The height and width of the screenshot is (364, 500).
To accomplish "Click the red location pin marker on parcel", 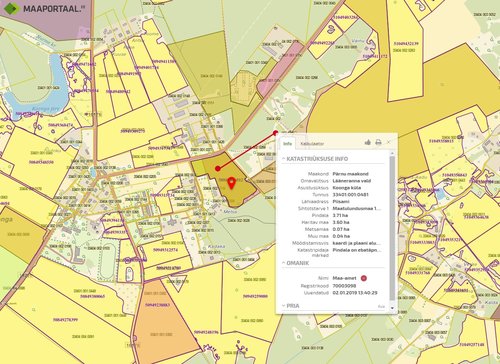I will pyautogui.click(x=231, y=183).
